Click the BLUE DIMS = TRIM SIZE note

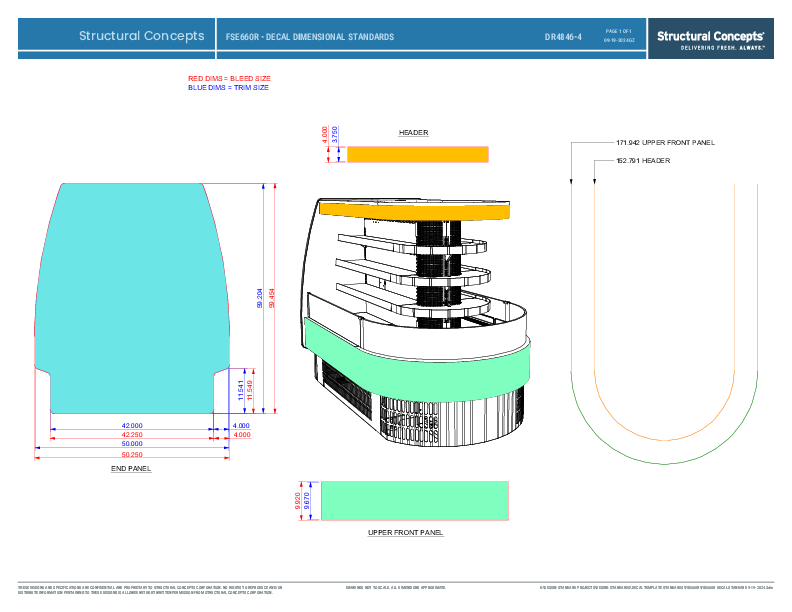point(228,87)
